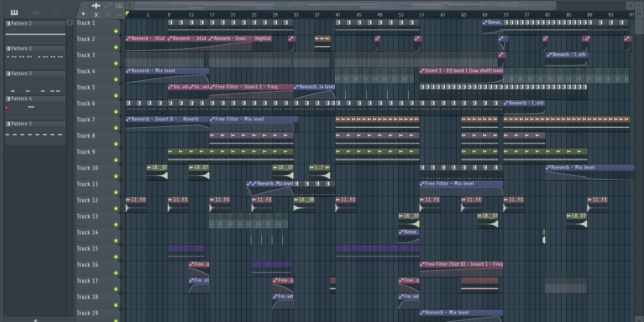
Task: Click the right arrow of the timeline overview
Action: (631, 5)
